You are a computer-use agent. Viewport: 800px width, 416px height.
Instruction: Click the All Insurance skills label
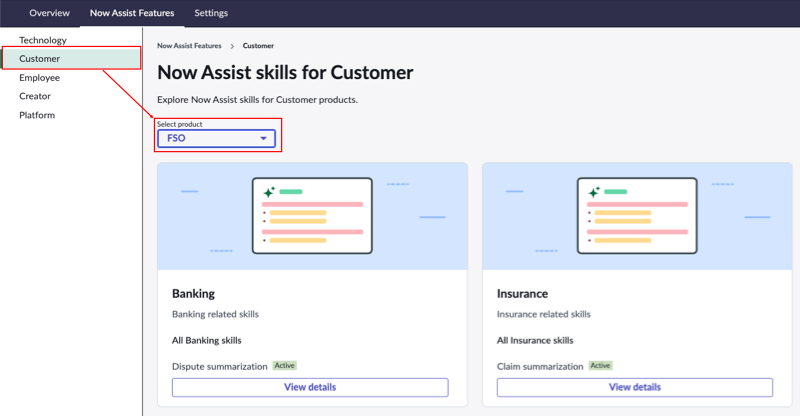tap(535, 340)
